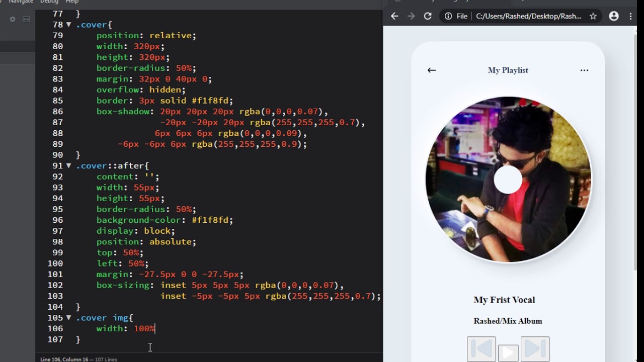This screenshot has width=644, height=362.
Task: Click line number 107 in the gutter
Action: (55, 339)
